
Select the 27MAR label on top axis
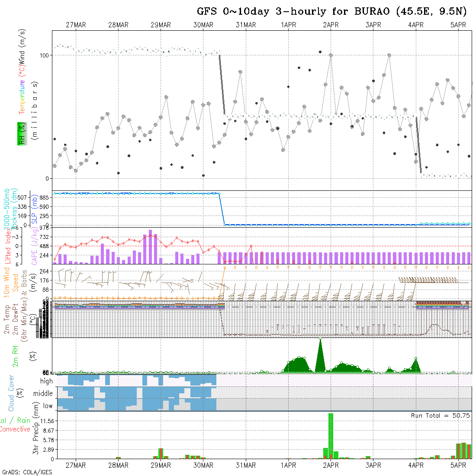tap(76, 25)
